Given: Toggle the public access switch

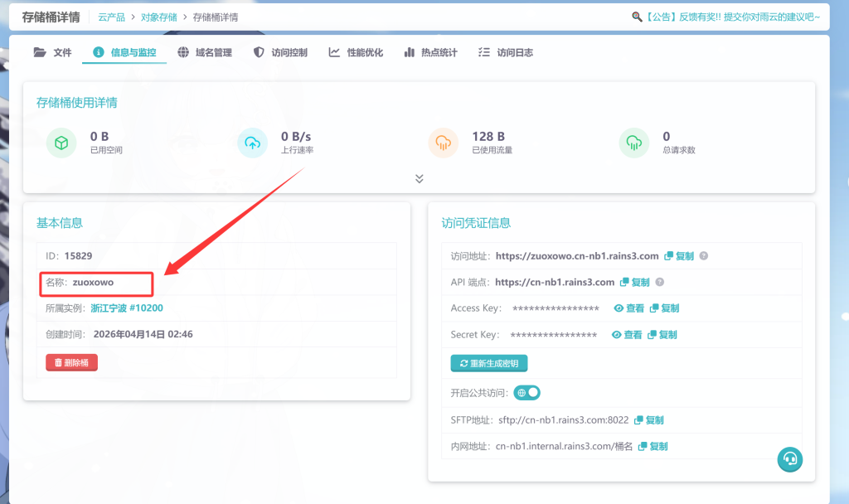Looking at the screenshot, I should point(527,392).
